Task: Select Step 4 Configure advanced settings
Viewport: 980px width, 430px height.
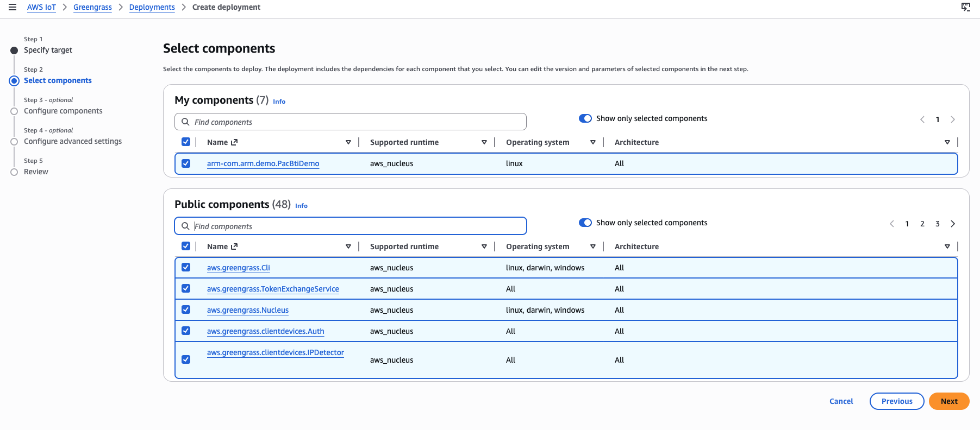Action: point(73,141)
